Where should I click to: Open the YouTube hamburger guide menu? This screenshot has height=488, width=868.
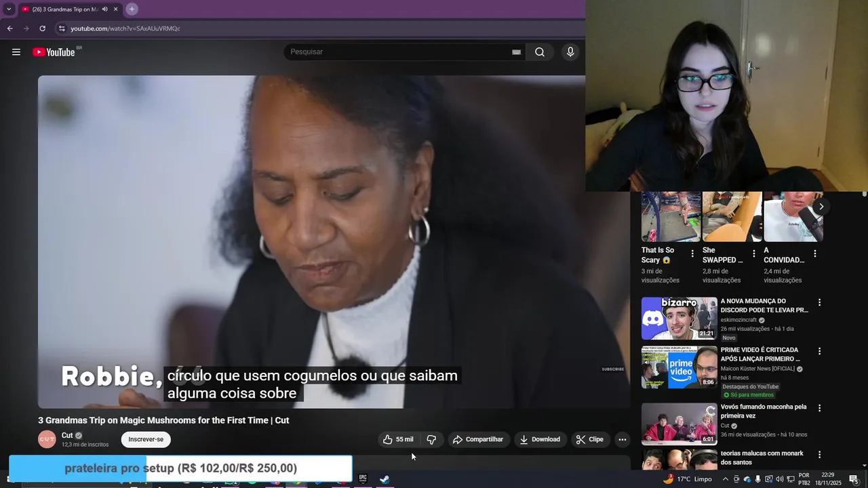pos(16,52)
